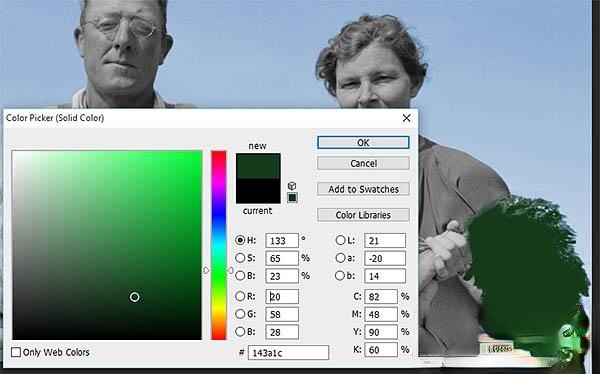The width and height of the screenshot is (600, 374).
Task: Click the current black color swatch
Action: tap(258, 191)
